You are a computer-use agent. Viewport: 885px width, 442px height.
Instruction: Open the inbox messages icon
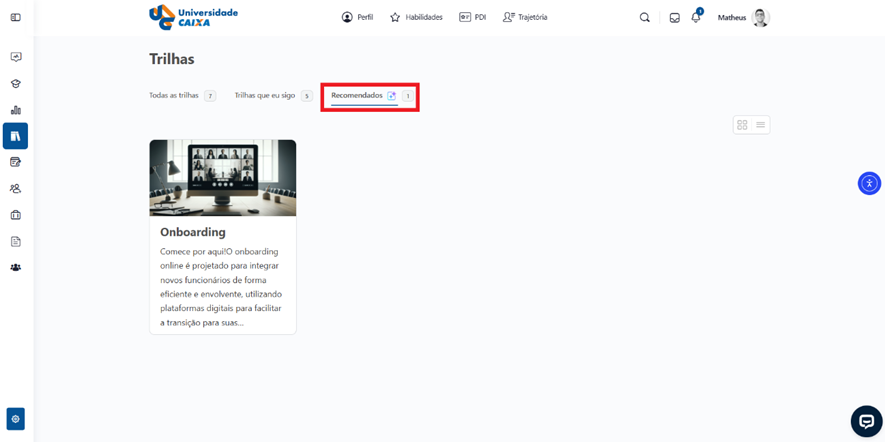coord(674,18)
